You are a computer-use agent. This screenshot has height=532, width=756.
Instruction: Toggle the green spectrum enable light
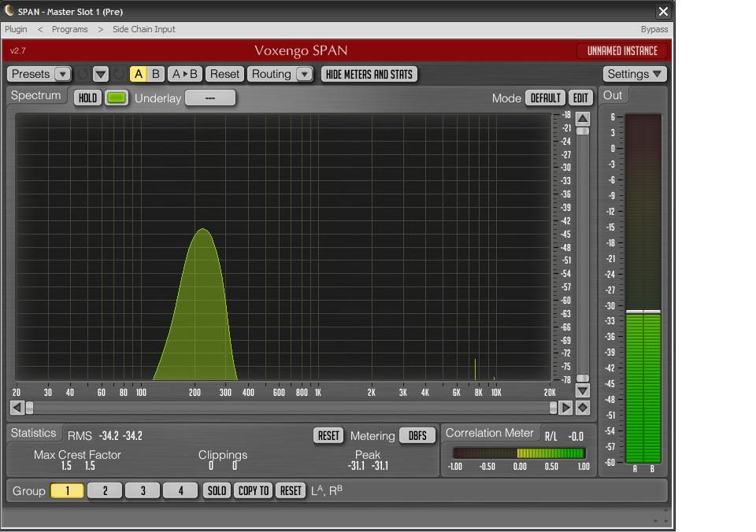click(x=117, y=98)
